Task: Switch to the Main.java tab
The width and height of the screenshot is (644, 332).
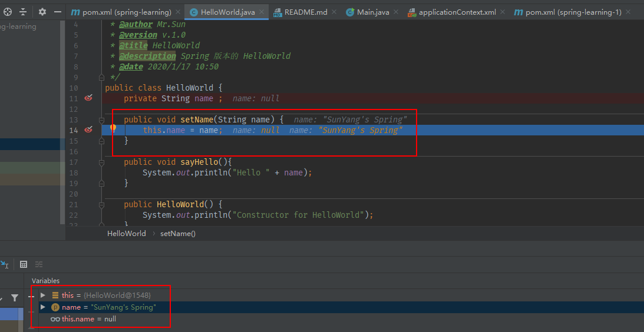Action: pyautogui.click(x=372, y=12)
